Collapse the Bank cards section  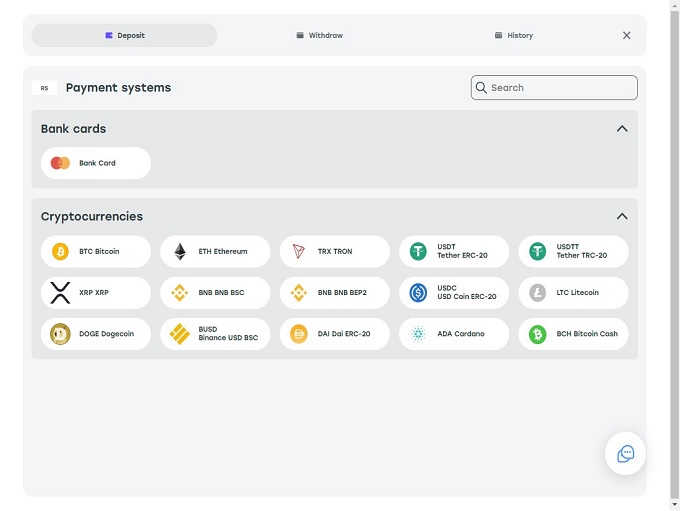pyautogui.click(x=622, y=129)
